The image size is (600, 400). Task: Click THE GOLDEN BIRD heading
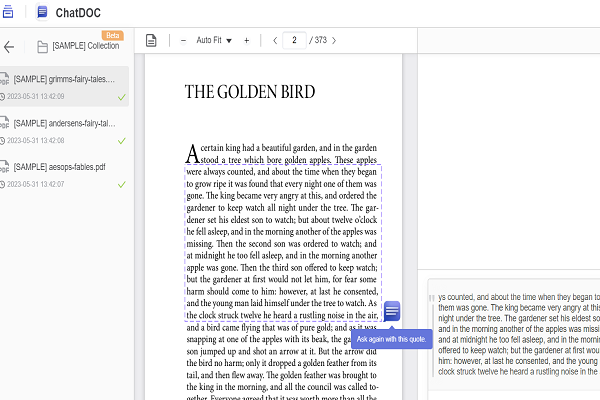click(250, 92)
